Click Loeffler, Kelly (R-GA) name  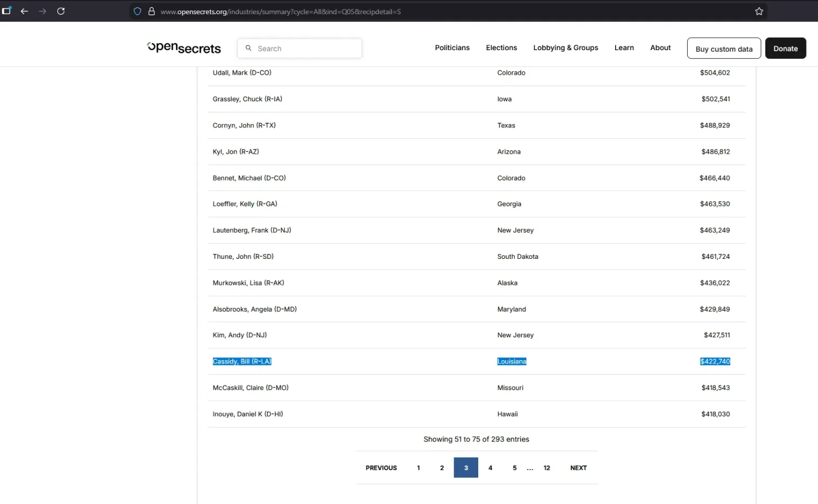245,204
